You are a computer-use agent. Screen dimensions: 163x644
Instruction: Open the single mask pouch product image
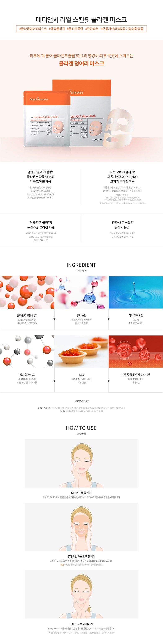47,118
